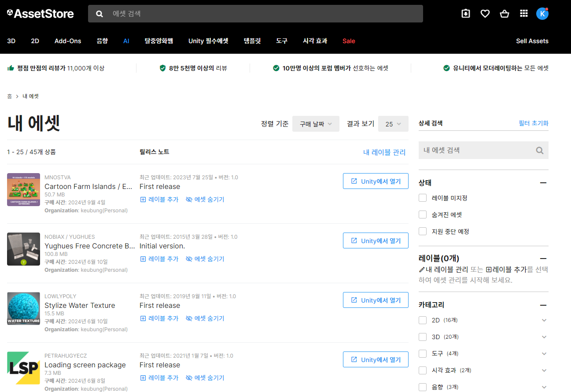Click the PETRAHUGYECZ publisher name
Viewport: 571px width, 392px height.
(66, 356)
